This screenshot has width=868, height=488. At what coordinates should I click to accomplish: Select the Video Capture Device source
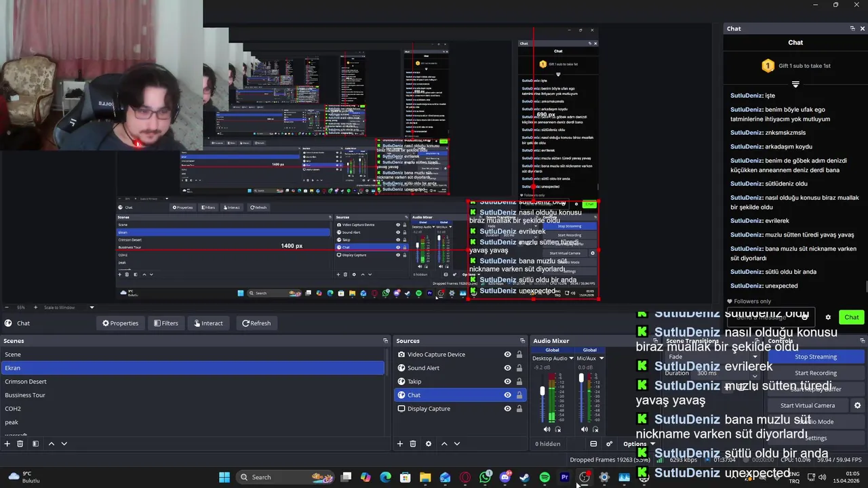point(460,354)
